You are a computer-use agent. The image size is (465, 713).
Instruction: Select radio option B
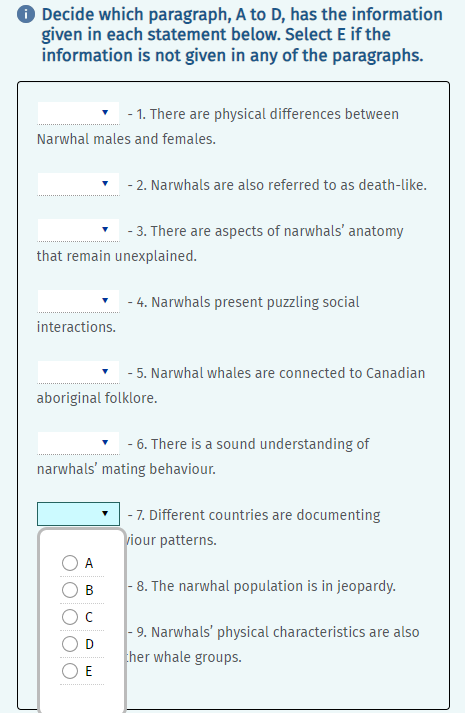70,590
